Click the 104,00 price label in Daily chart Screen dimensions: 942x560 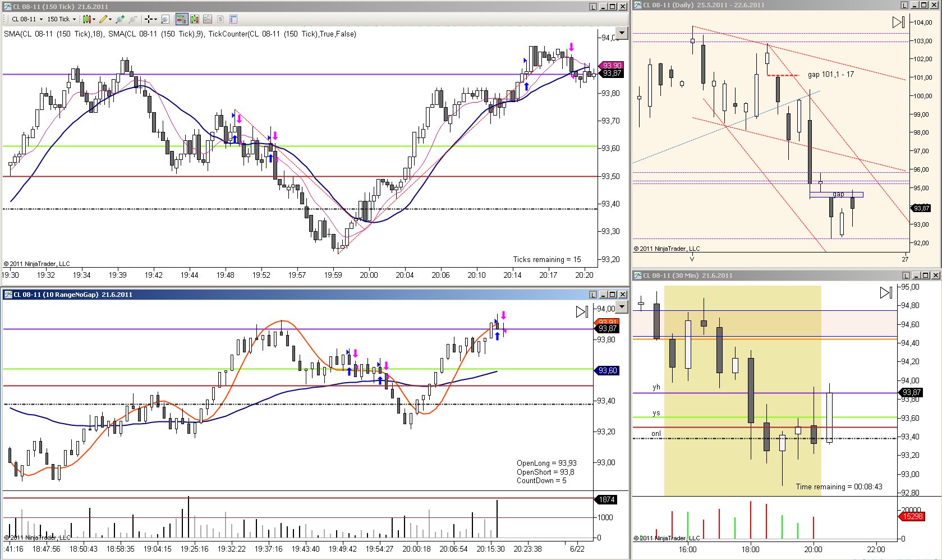(x=923, y=22)
